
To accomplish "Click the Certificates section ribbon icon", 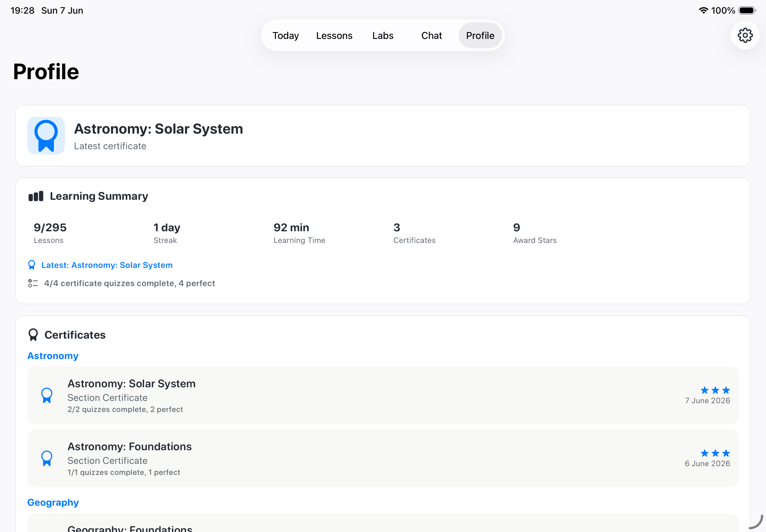I will [33, 335].
